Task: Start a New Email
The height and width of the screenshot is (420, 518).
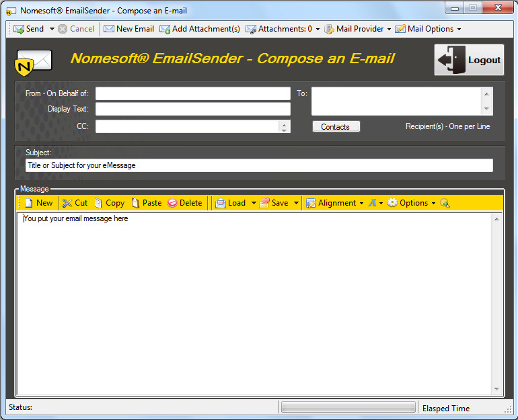Action: click(x=129, y=29)
